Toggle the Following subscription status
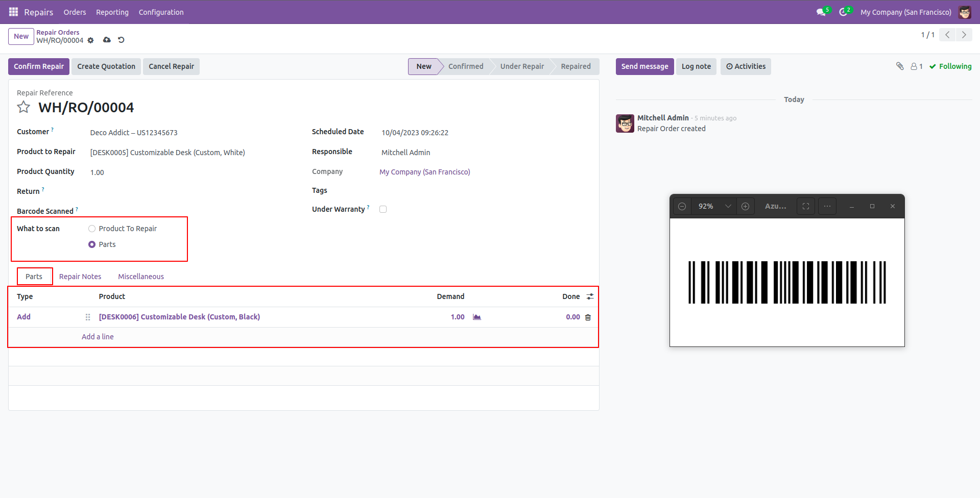 point(950,66)
